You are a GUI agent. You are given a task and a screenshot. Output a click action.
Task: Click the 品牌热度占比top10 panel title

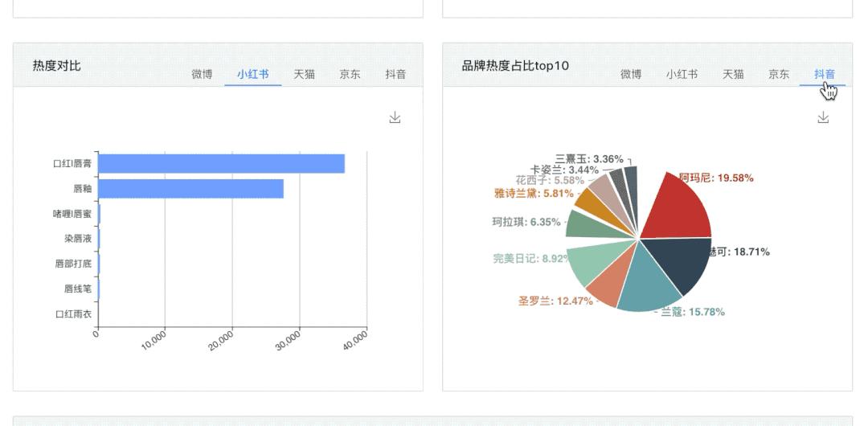(x=515, y=66)
